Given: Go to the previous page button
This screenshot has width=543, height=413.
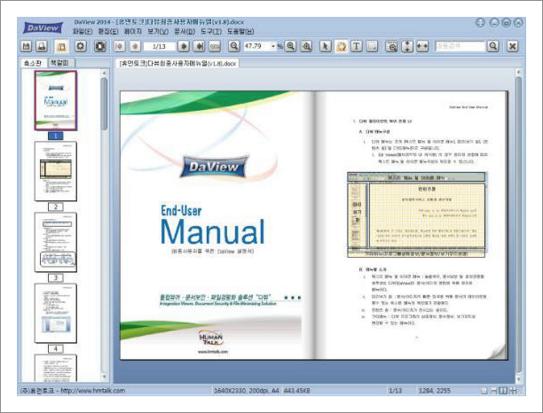Looking at the screenshot, I should (x=135, y=46).
